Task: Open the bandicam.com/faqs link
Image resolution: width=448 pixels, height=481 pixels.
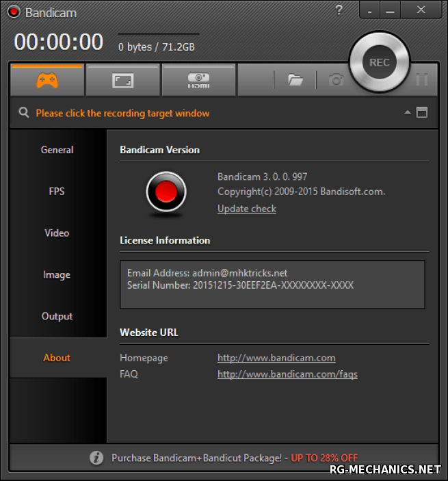Action: [287, 374]
